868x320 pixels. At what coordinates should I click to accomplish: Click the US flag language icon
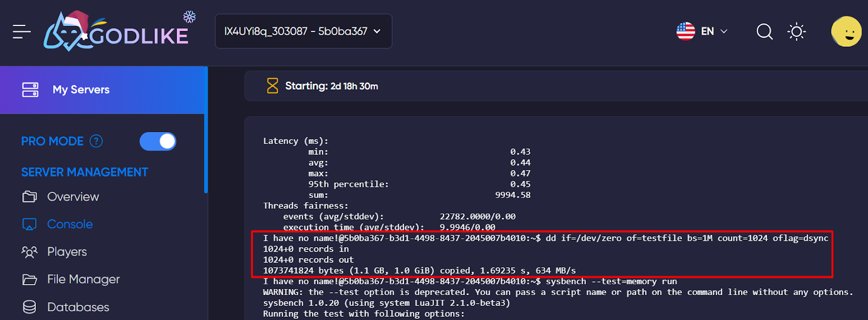click(x=686, y=32)
